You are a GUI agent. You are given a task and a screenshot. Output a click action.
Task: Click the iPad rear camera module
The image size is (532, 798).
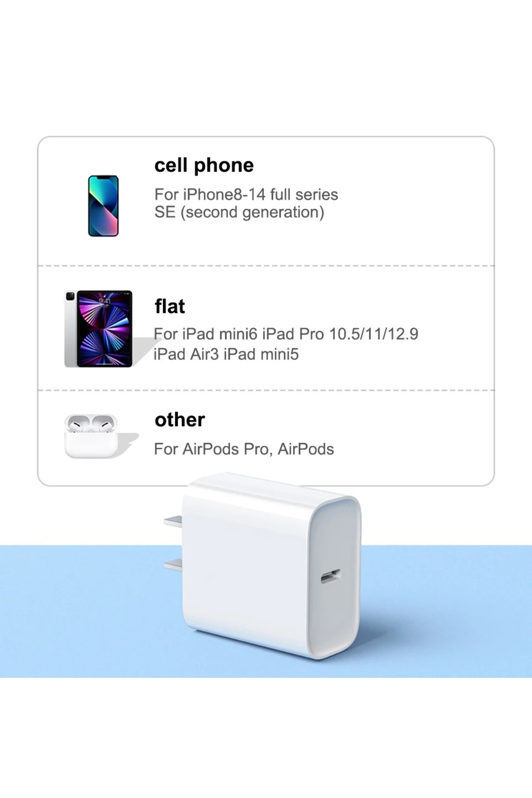coord(70,296)
